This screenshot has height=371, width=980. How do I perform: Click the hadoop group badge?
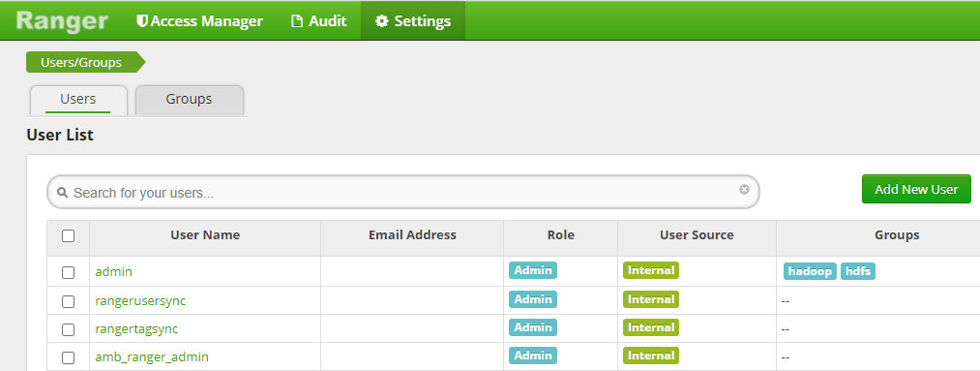(810, 271)
